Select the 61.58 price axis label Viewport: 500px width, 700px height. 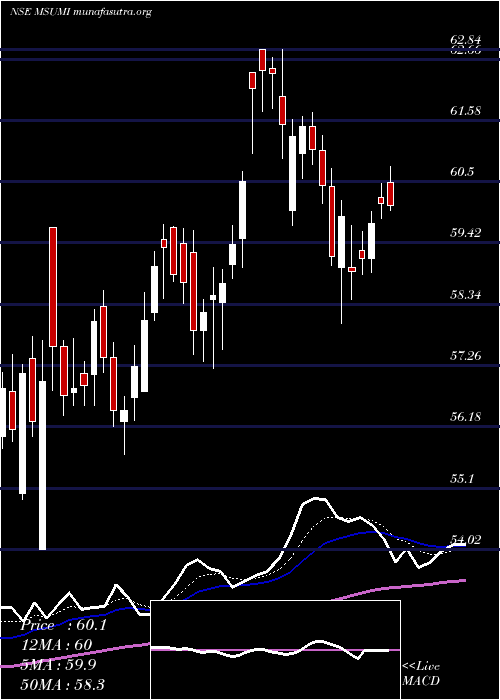(466, 110)
